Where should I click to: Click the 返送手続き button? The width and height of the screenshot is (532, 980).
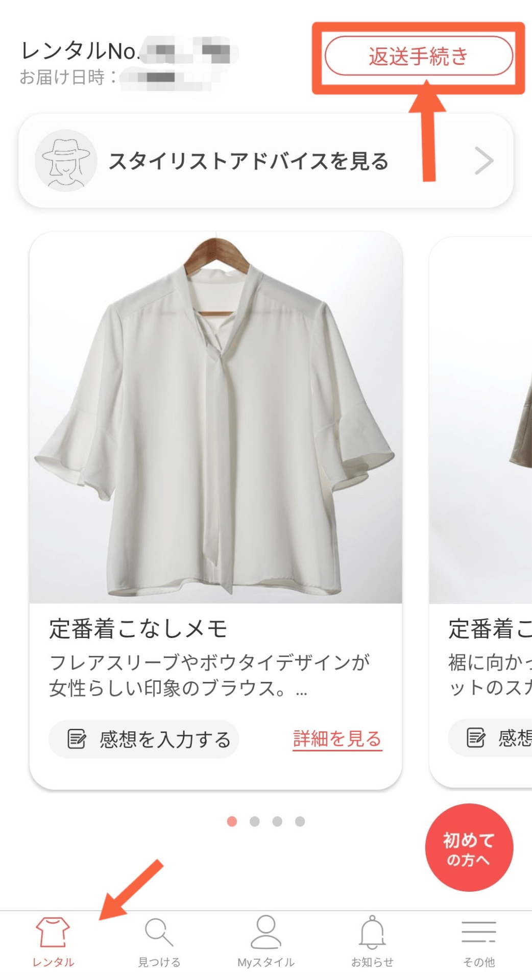(x=419, y=56)
